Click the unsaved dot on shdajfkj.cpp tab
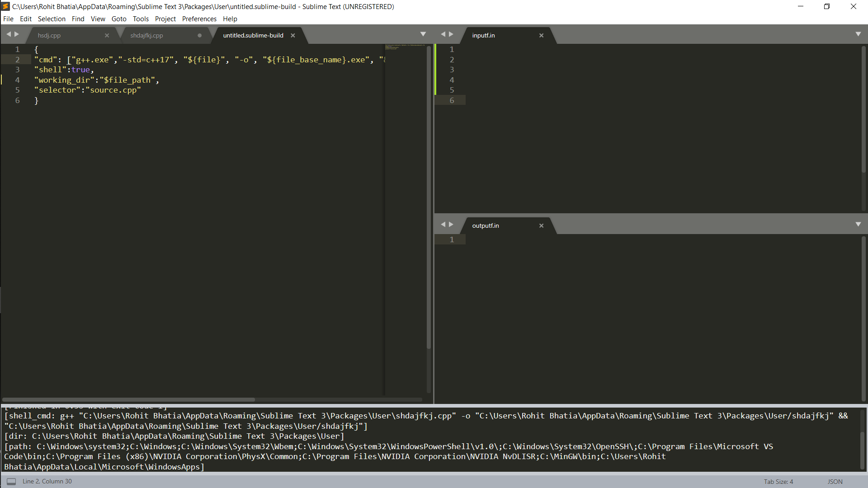The image size is (868, 488). (x=199, y=35)
